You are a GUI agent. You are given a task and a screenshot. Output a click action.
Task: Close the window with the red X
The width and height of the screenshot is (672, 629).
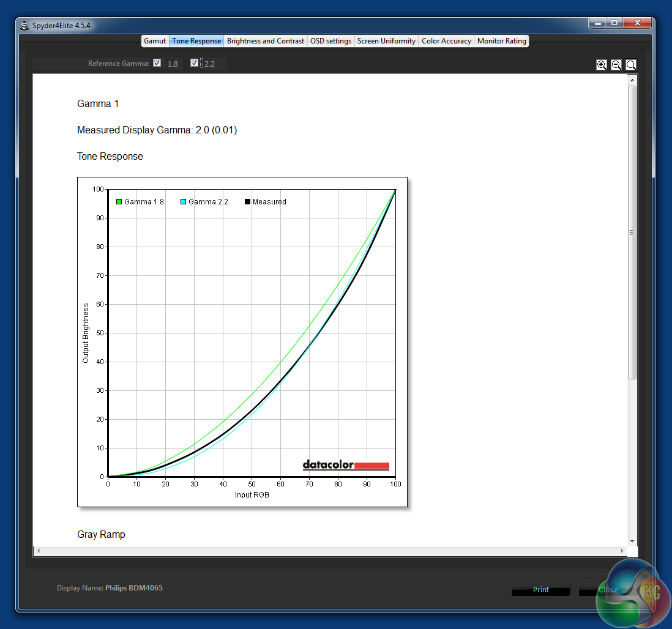[x=637, y=23]
